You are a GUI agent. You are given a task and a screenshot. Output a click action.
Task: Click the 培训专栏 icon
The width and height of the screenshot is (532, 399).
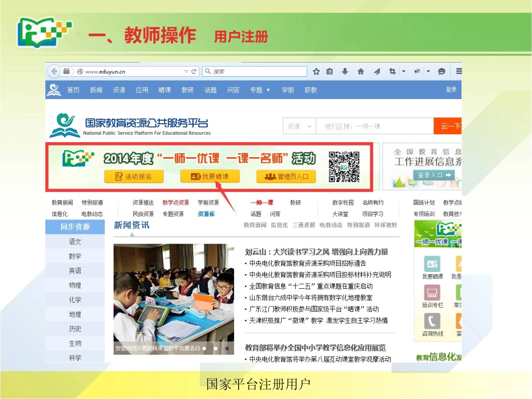point(432,293)
